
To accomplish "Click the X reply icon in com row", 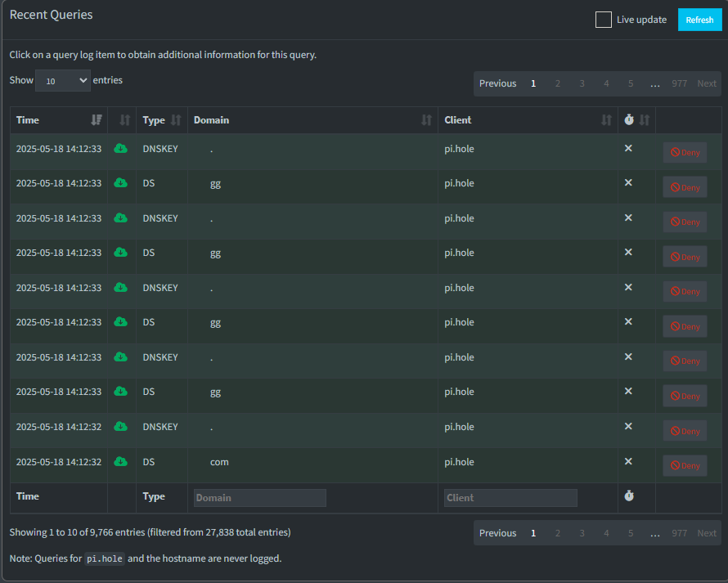I will click(628, 461).
